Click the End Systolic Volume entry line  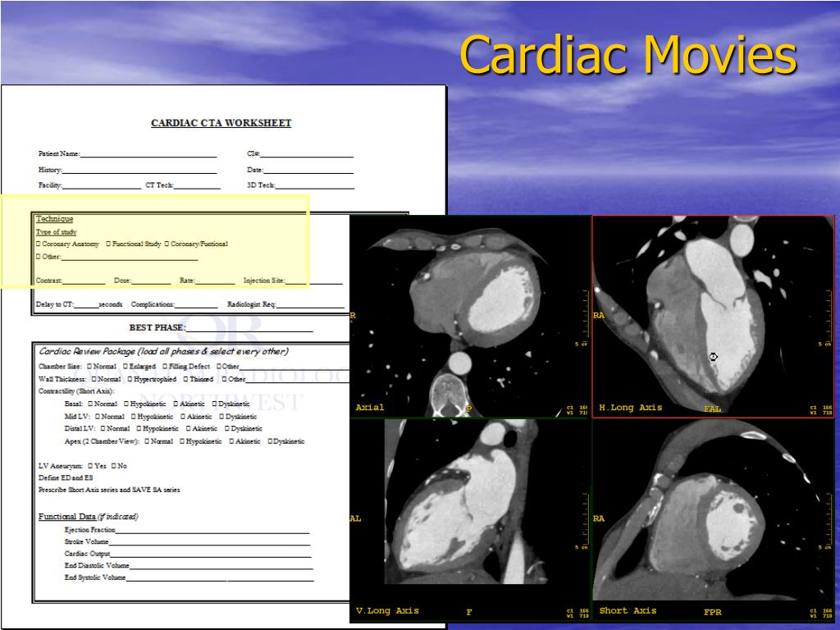click(x=220, y=580)
